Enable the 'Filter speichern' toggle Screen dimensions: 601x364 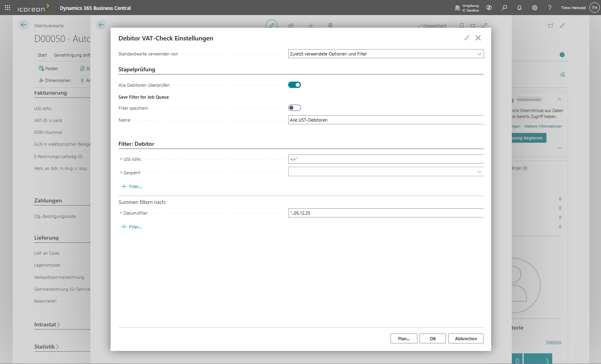[x=295, y=108]
